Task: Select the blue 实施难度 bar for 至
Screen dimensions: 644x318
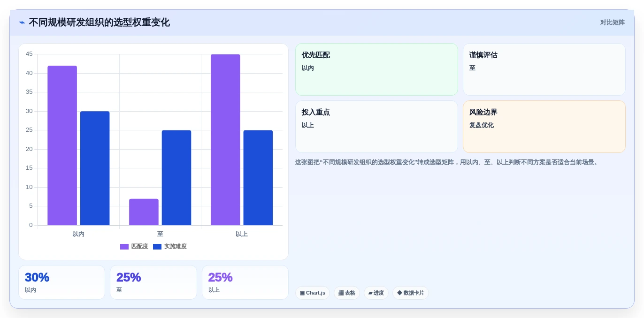Action: pyautogui.click(x=176, y=178)
